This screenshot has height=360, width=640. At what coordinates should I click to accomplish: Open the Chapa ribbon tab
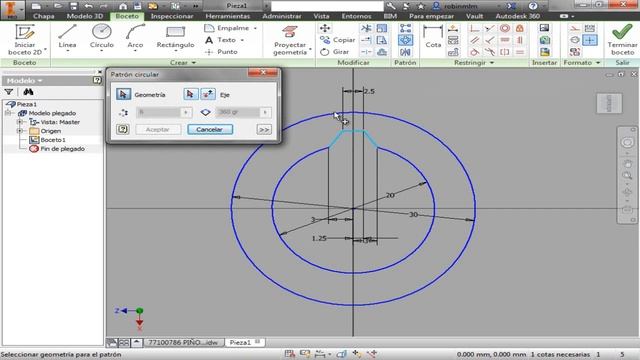coord(44,16)
